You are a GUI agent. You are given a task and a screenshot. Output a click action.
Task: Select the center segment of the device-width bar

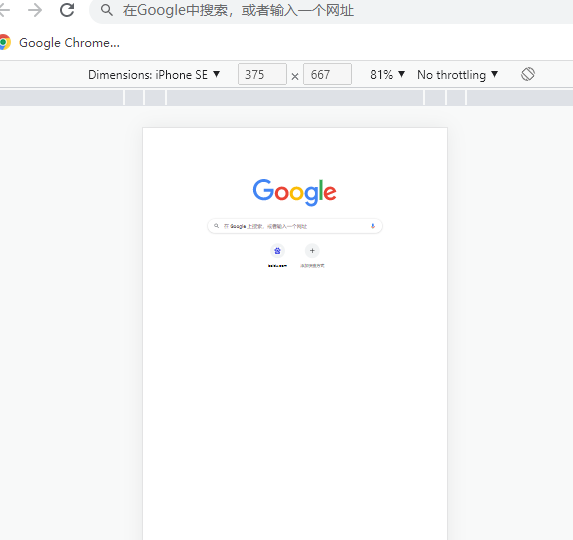[295, 98]
